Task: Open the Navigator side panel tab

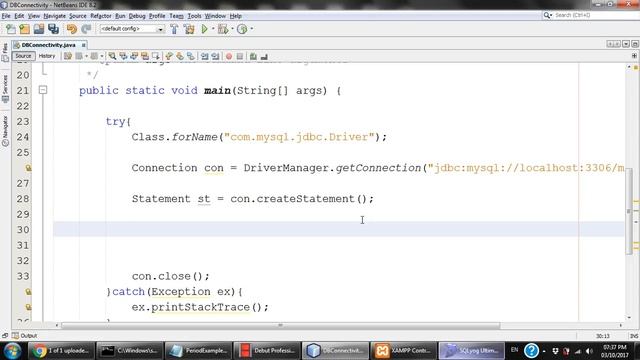Action: [x=5, y=131]
